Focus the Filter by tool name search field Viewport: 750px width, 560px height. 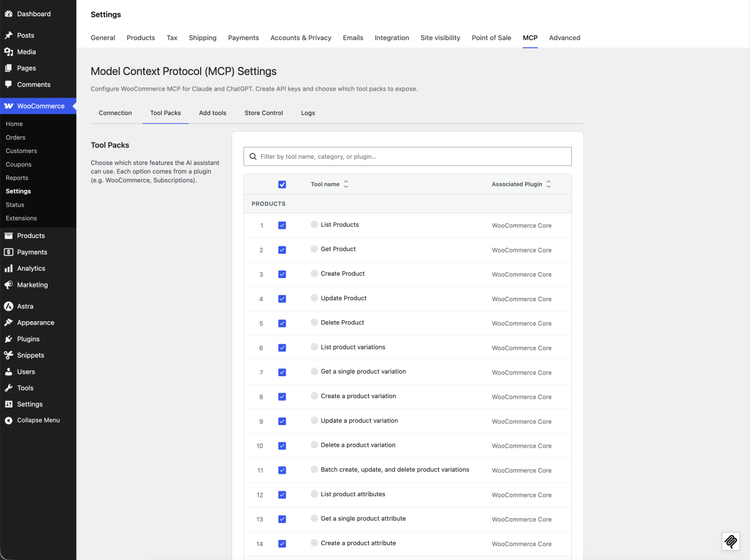pyautogui.click(x=407, y=156)
